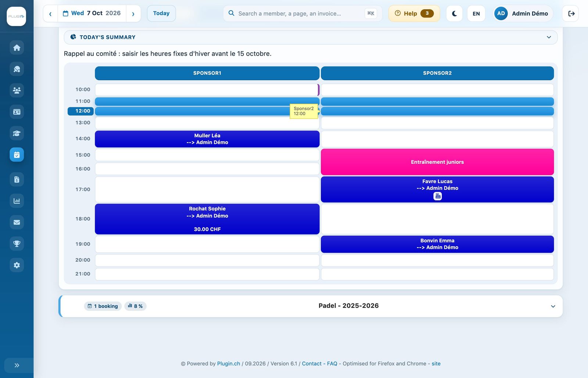Open the home icon in sidebar

pos(17,48)
